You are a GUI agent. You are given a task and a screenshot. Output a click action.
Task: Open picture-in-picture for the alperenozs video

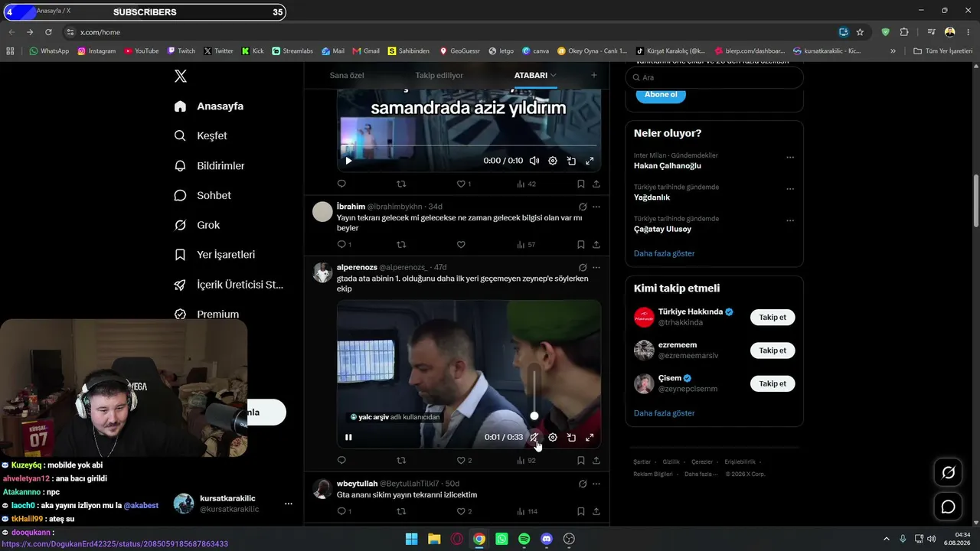(571, 438)
